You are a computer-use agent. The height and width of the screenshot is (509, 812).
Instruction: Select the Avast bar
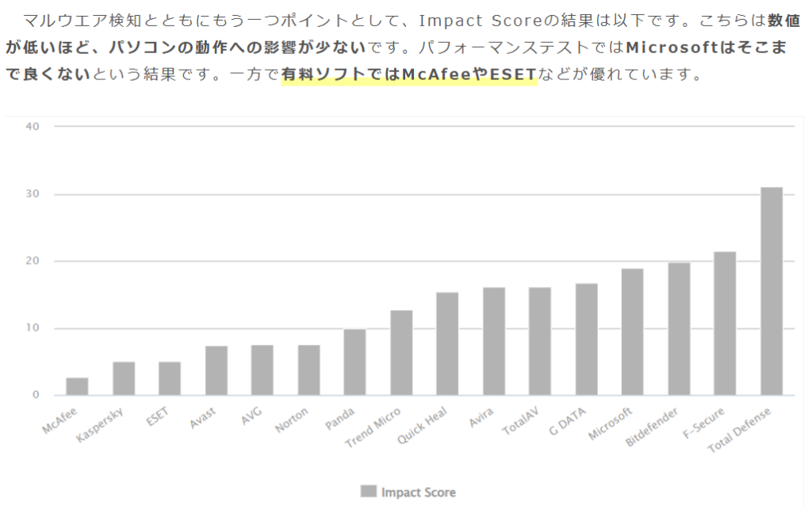(216, 371)
